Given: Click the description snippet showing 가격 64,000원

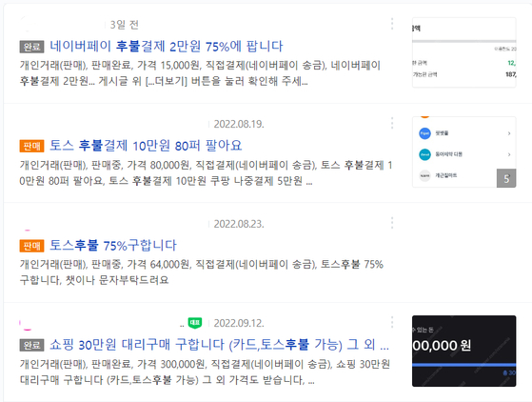Looking at the screenshot, I should (202, 271).
